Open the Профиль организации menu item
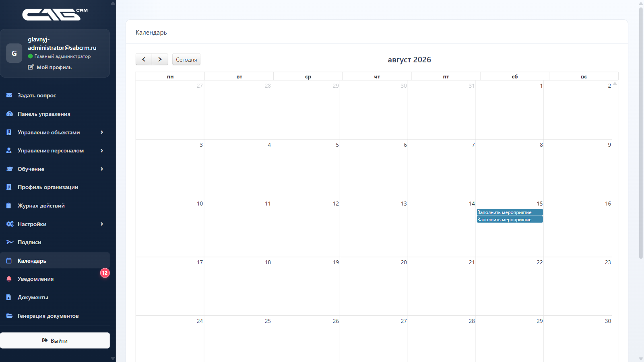This screenshot has width=644, height=362. coord(55,187)
